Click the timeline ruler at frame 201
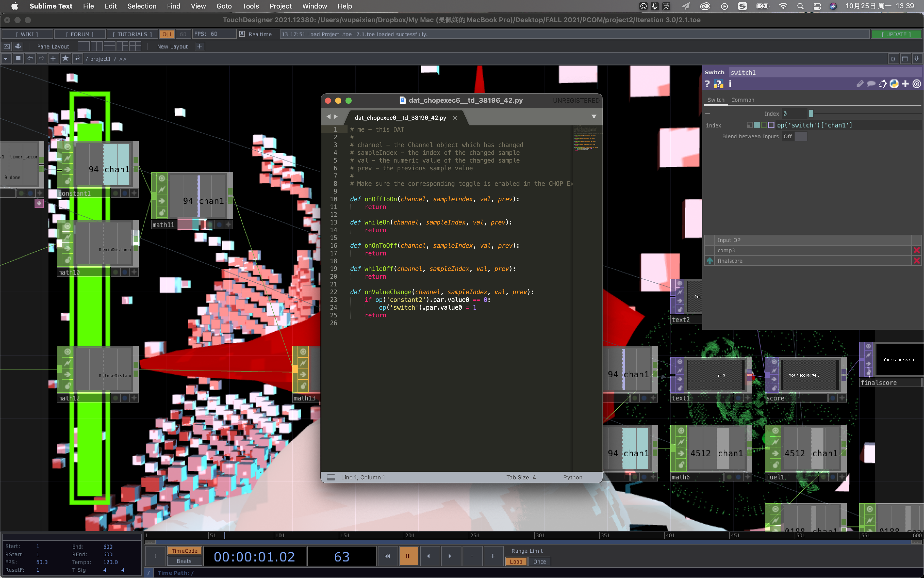This screenshot has width=924, height=578. click(x=409, y=535)
